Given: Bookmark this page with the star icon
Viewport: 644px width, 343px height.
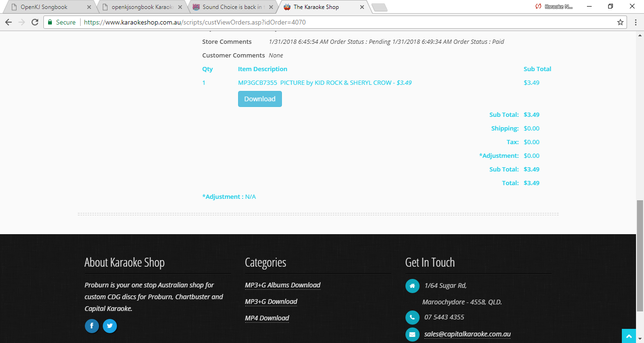Looking at the screenshot, I should point(620,22).
